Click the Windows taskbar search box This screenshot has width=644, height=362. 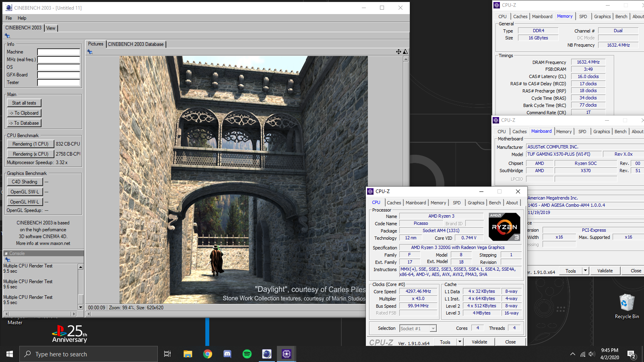click(89, 354)
